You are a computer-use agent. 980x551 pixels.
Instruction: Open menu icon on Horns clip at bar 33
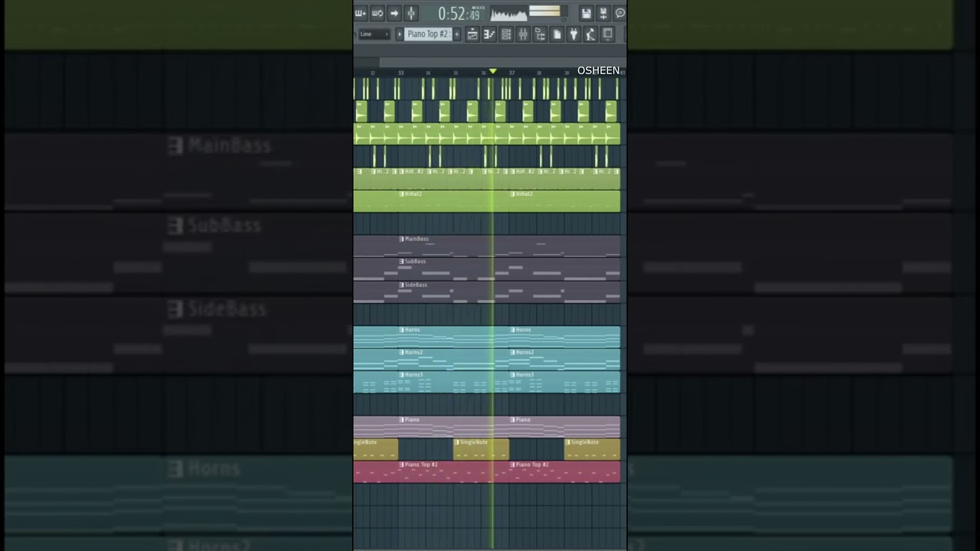pos(401,330)
